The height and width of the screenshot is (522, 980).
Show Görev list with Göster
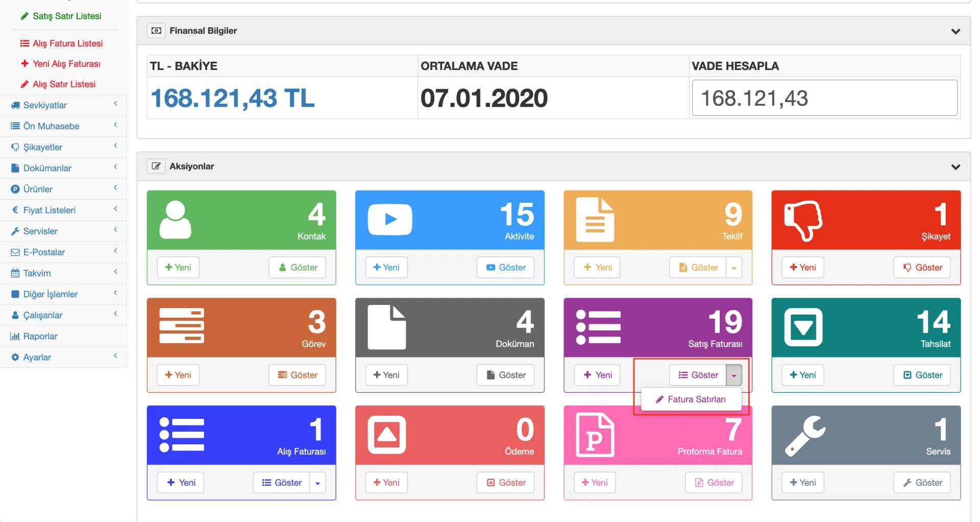[x=298, y=375]
